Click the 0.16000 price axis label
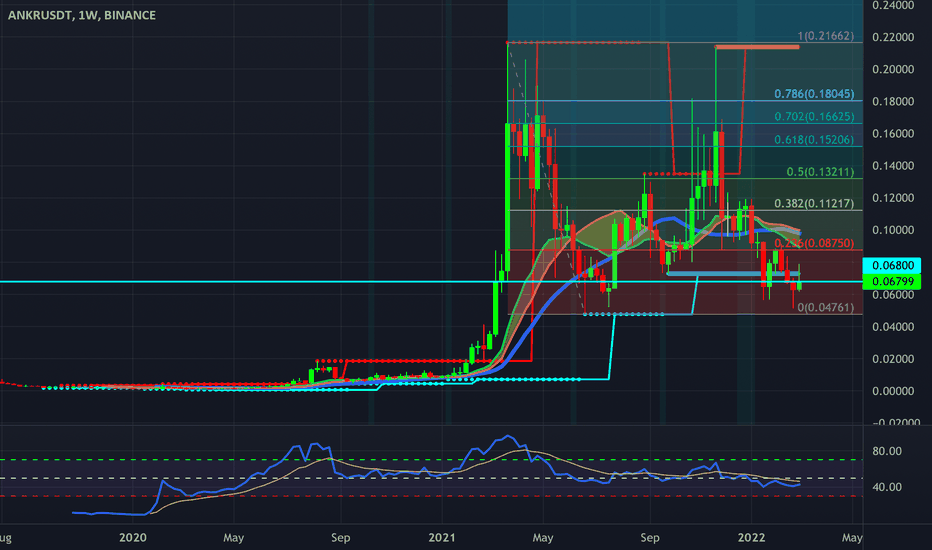 (893, 133)
